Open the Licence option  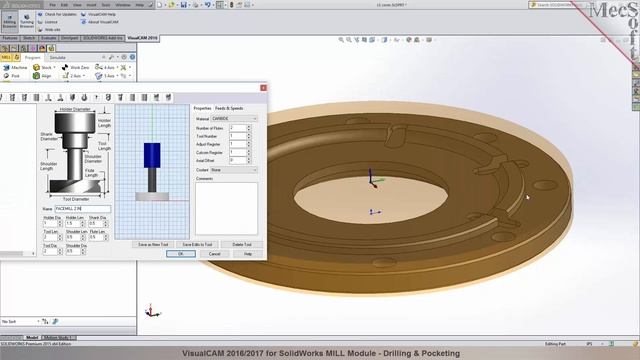(48, 22)
